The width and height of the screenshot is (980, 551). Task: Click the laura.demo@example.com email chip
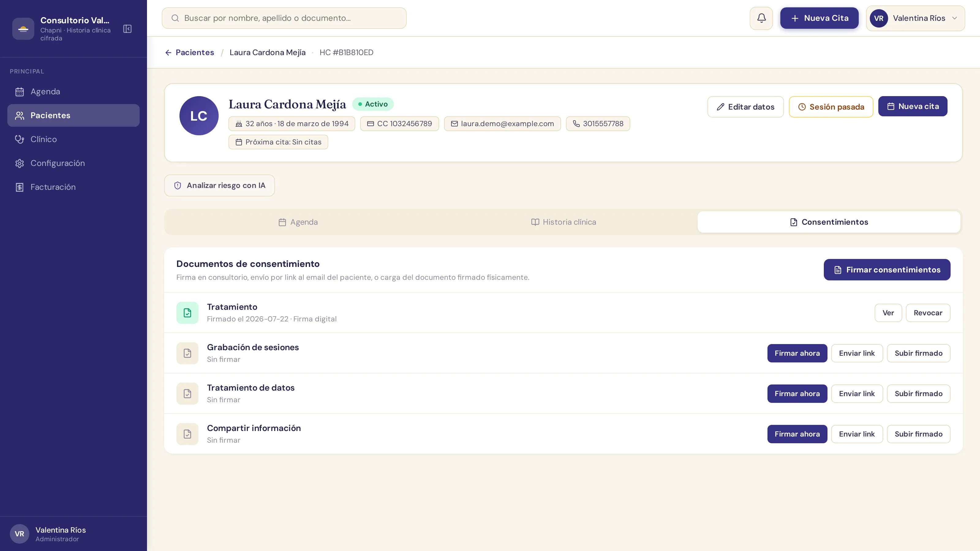pos(502,124)
